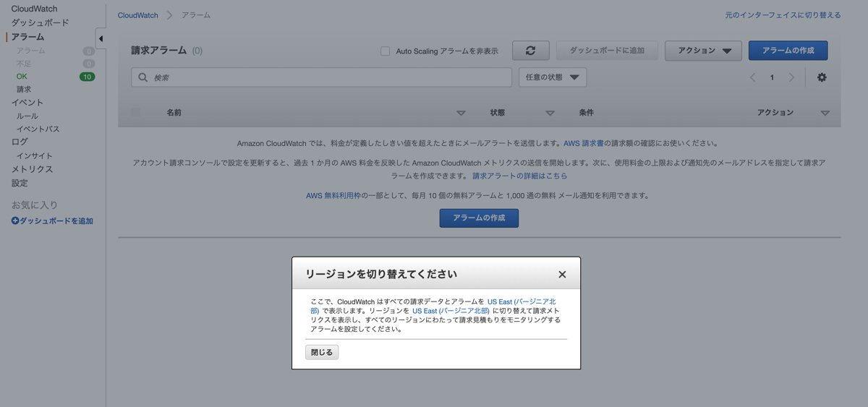Click the refresh alarms icon button
The image size is (868, 407).
click(x=531, y=51)
